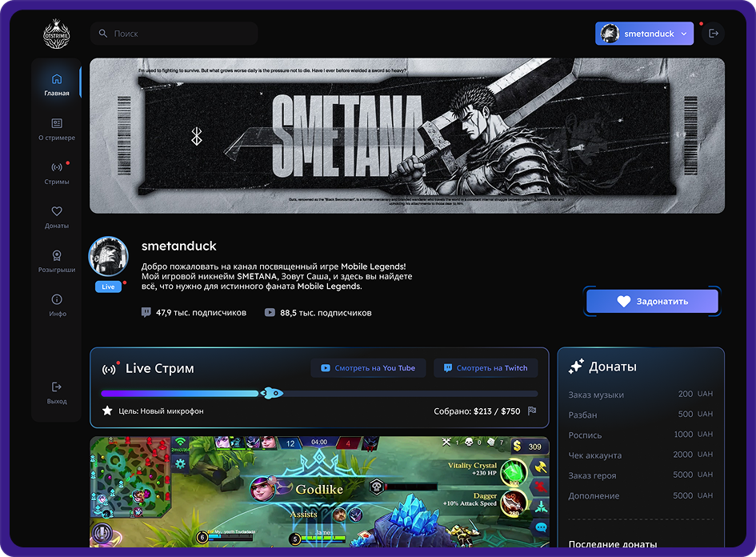Image resolution: width=756 pixels, height=557 pixels.
Task: Click the 47,9 тыс. подписчиков text
Action: click(x=201, y=312)
